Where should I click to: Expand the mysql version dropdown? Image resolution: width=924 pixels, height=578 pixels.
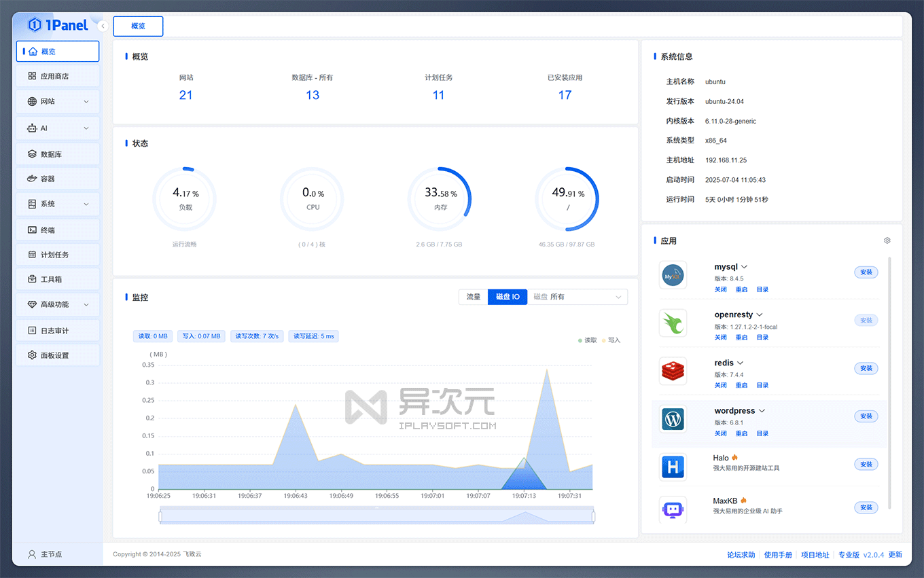744,267
